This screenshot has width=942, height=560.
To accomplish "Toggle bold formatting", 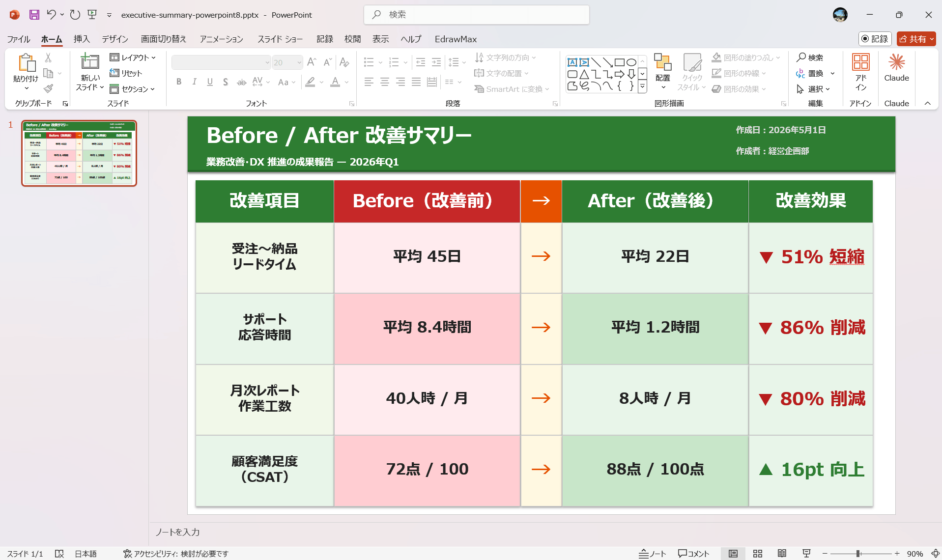I will tap(179, 82).
